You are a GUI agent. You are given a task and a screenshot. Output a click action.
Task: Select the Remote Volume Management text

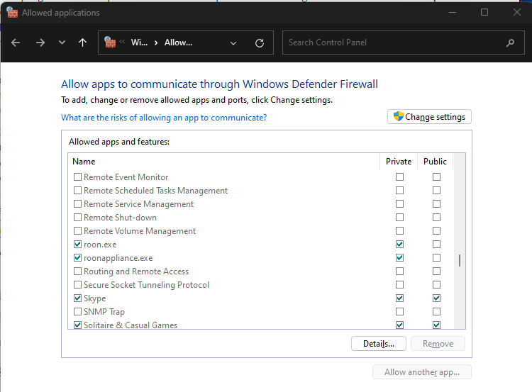tap(140, 231)
